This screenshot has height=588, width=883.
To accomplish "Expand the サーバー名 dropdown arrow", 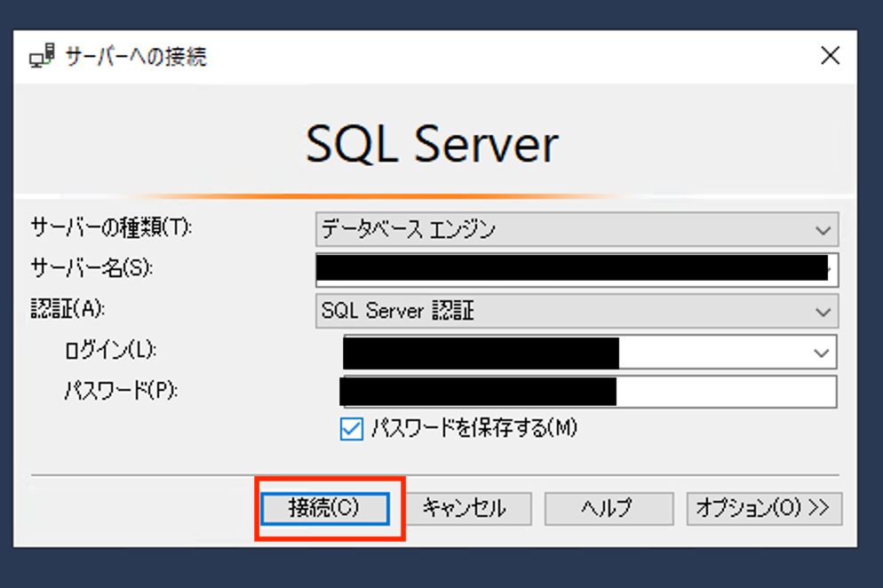I will pyautogui.click(x=830, y=270).
